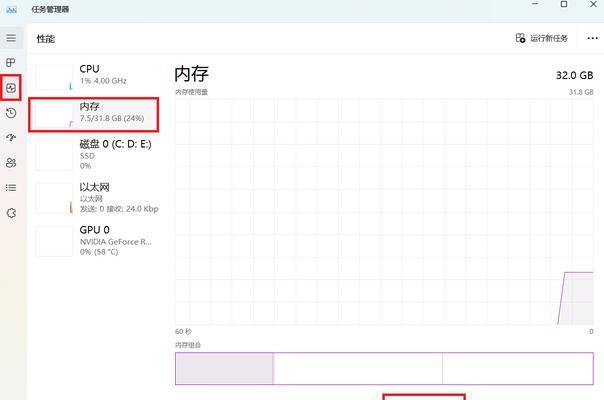Click the NVIDIA GeForce GPU name text

coord(116,242)
